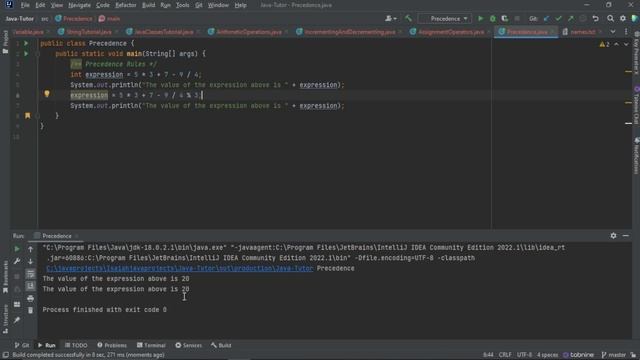640x360 pixels.
Task: Pin the Run tab
Action: 17,320
